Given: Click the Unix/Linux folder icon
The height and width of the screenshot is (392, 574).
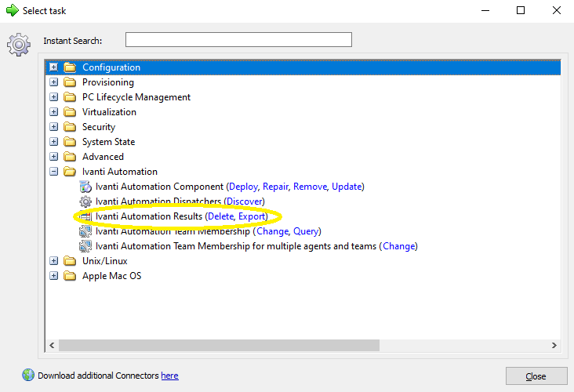Looking at the screenshot, I should pos(70,261).
